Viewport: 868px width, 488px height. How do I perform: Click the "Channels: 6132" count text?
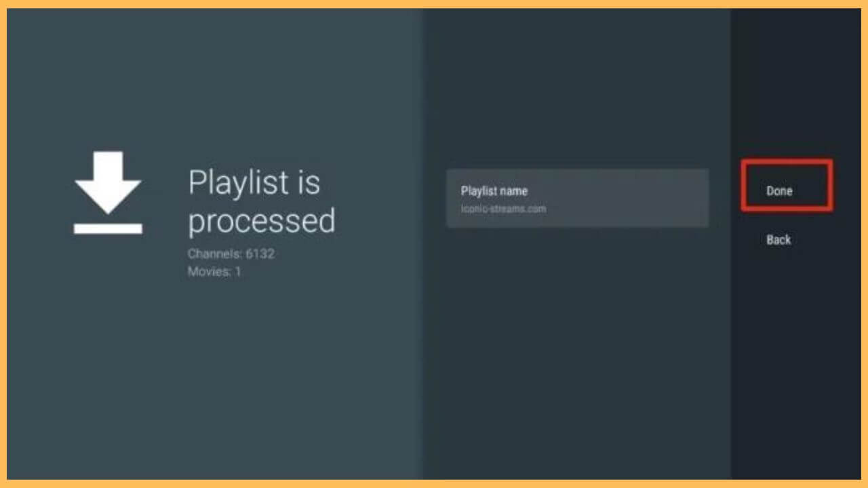231,254
